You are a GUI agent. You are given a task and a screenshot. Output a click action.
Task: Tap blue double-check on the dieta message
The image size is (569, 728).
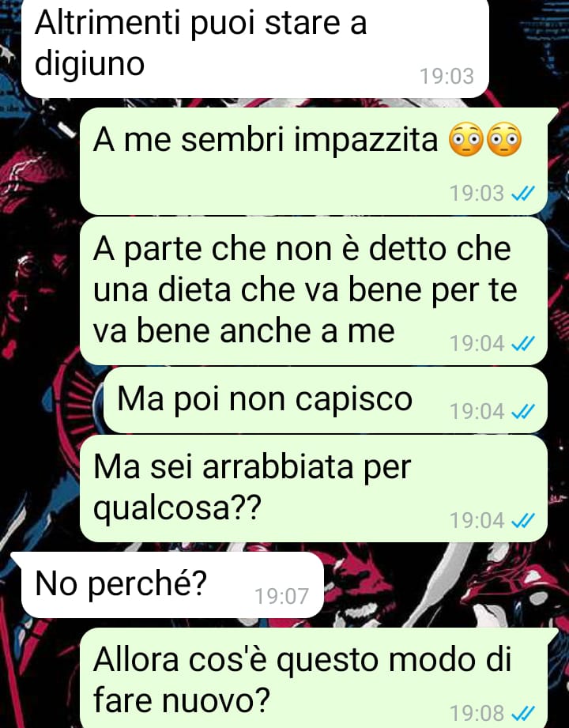coord(523,344)
